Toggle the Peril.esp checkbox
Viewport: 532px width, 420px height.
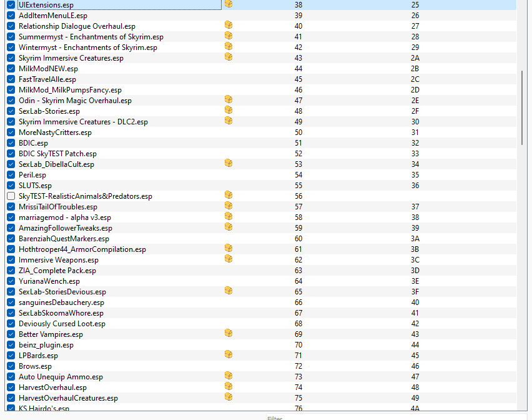click(x=11, y=175)
